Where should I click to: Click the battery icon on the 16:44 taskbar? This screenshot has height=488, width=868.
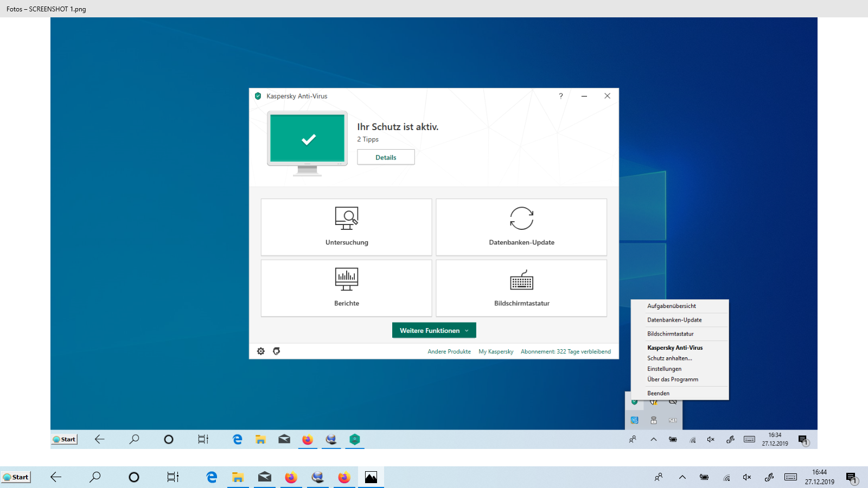[704, 477]
